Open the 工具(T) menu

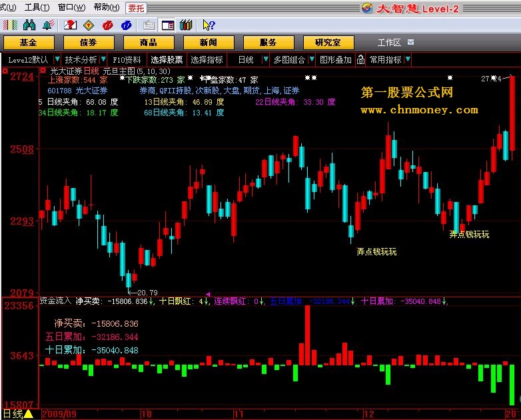37,7
